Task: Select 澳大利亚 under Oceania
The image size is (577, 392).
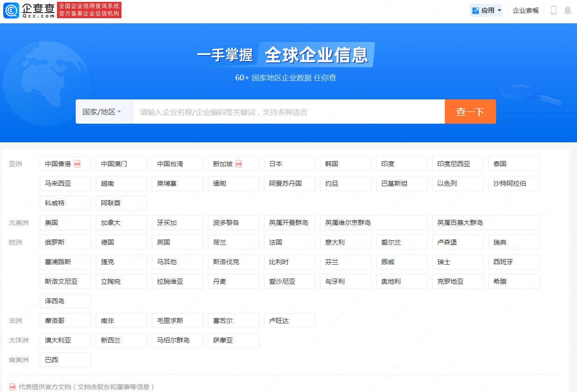Action: click(x=65, y=340)
